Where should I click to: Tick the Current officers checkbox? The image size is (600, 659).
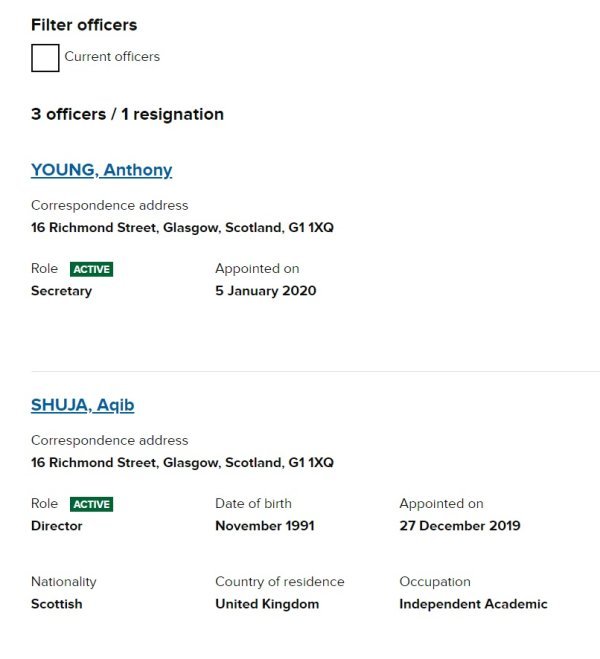[x=45, y=58]
